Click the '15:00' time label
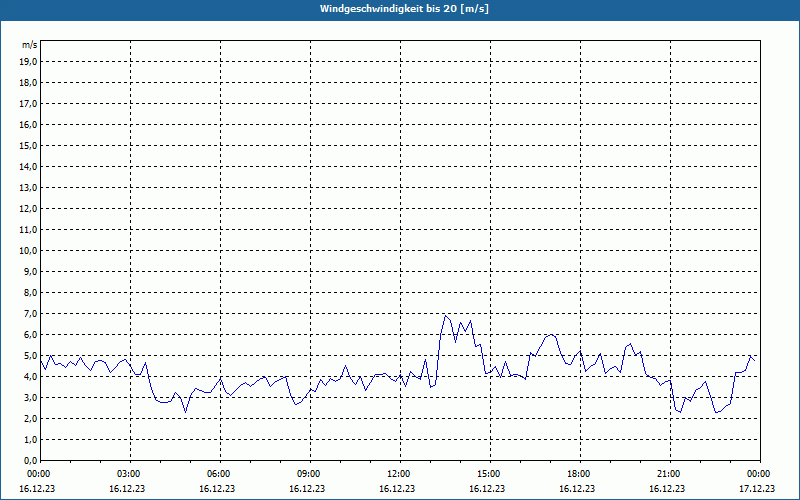Image resolution: width=800 pixels, height=500 pixels. tap(488, 474)
